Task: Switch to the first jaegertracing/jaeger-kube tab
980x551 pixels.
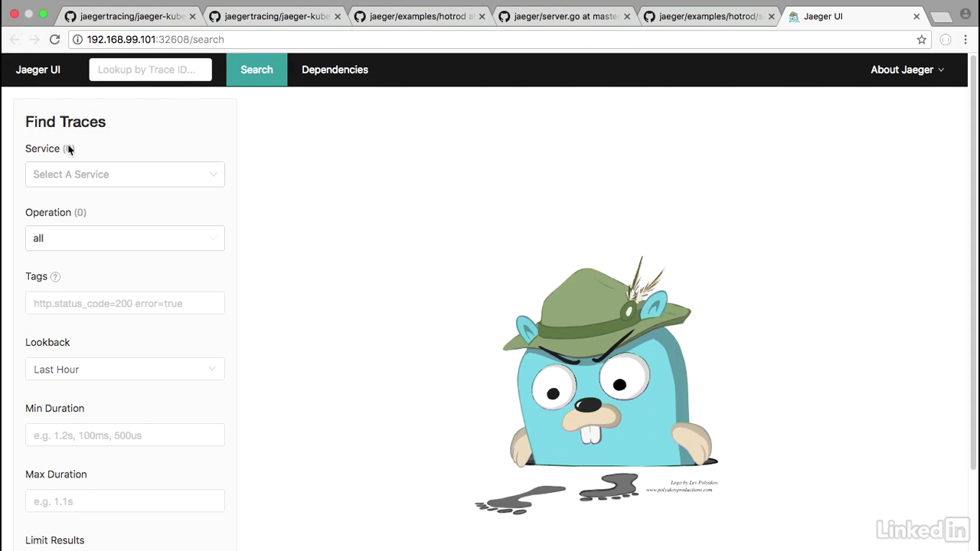Action: pos(129,16)
